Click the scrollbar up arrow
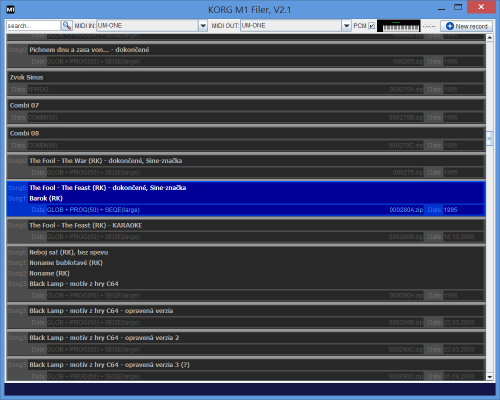 (489, 38)
